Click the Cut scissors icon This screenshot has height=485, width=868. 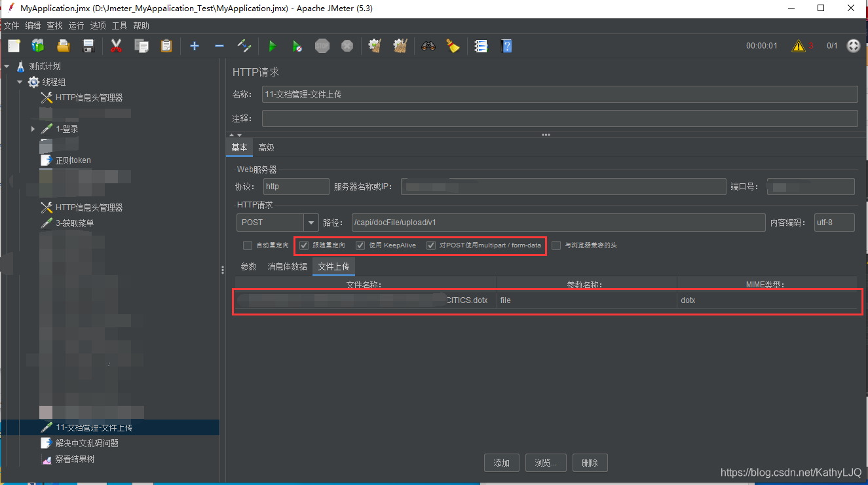point(117,46)
